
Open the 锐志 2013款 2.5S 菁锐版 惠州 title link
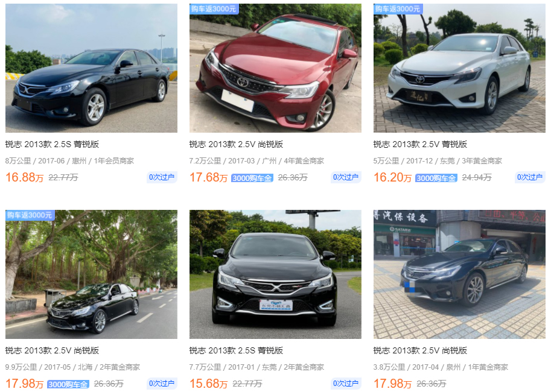coord(52,144)
